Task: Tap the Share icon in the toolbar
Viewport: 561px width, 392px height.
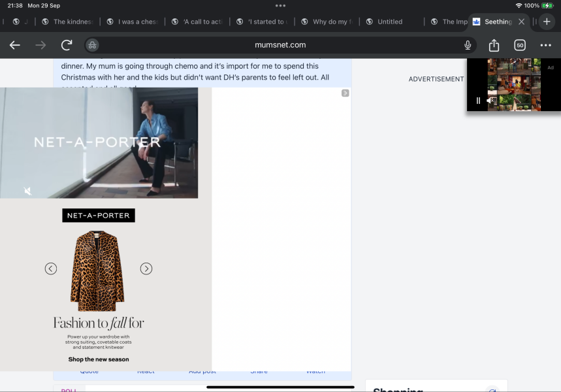Action: 494,45
